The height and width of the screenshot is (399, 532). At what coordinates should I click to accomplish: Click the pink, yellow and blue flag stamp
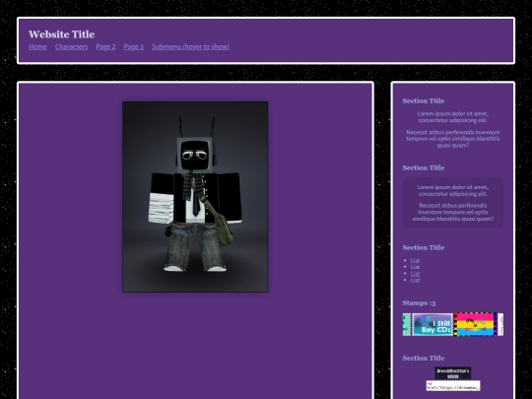click(475, 325)
